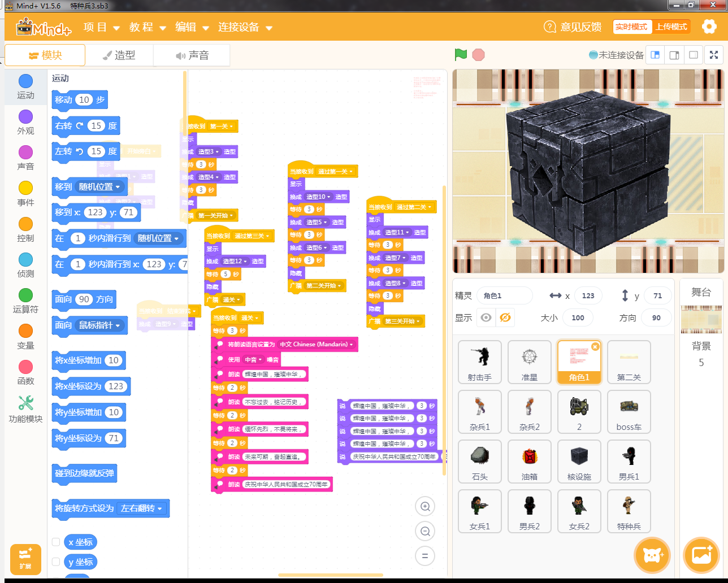Image resolution: width=728 pixels, height=583 pixels.
Task: Zoom in on the script workspace
Action: [x=425, y=507]
